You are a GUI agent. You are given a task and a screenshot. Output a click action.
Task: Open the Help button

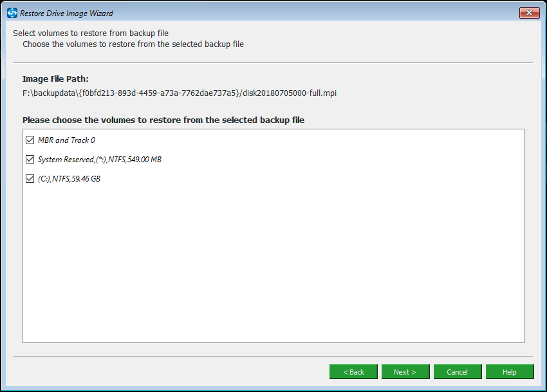tap(510, 372)
